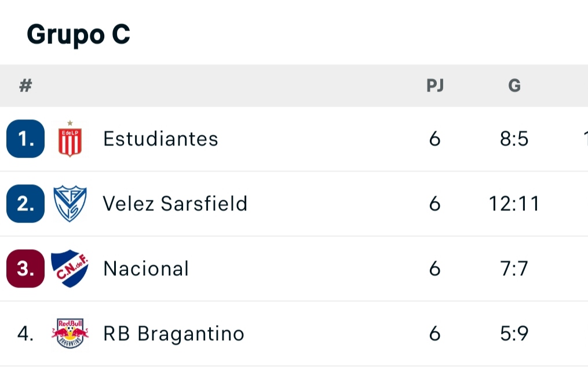
Task: Tap Nacional goals value 7:7
Action: coord(514,269)
